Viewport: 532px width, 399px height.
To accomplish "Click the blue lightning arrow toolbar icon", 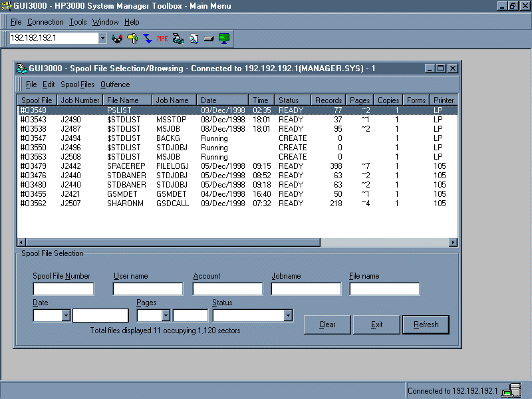I will [x=147, y=39].
